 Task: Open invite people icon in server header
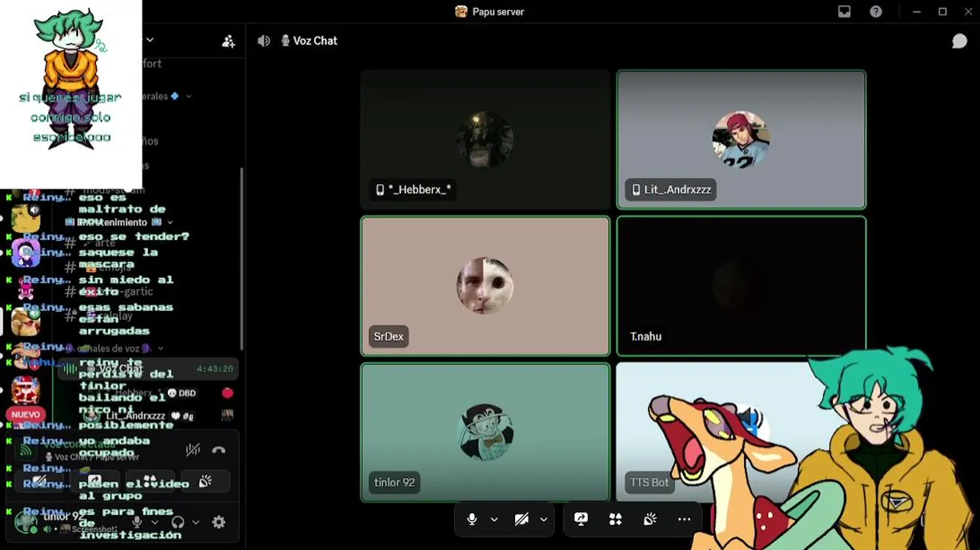228,41
